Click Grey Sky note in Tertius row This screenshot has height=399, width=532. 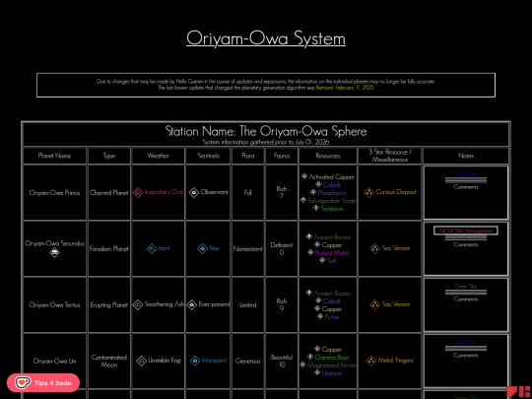coord(466,287)
